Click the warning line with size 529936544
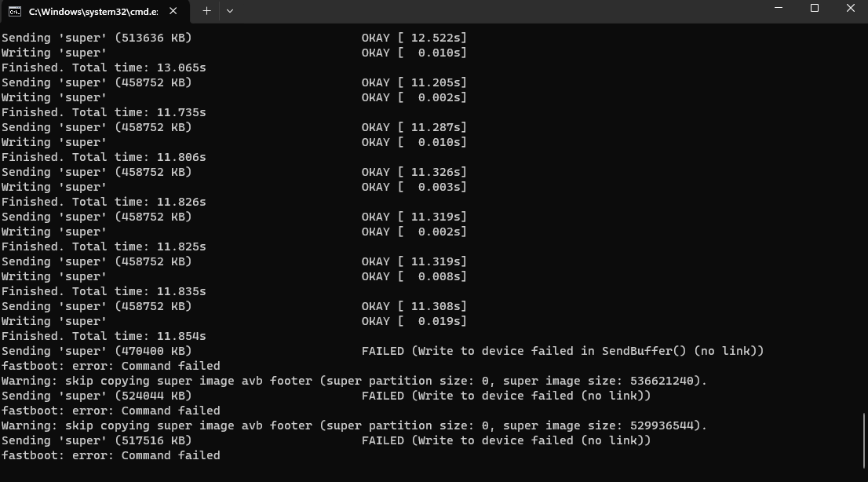The width and height of the screenshot is (868, 482). click(354, 426)
